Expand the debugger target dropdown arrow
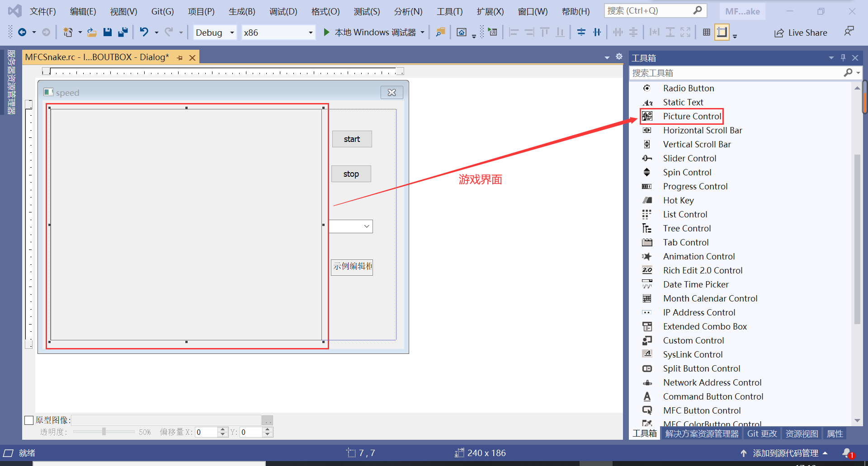 pyautogui.click(x=422, y=32)
